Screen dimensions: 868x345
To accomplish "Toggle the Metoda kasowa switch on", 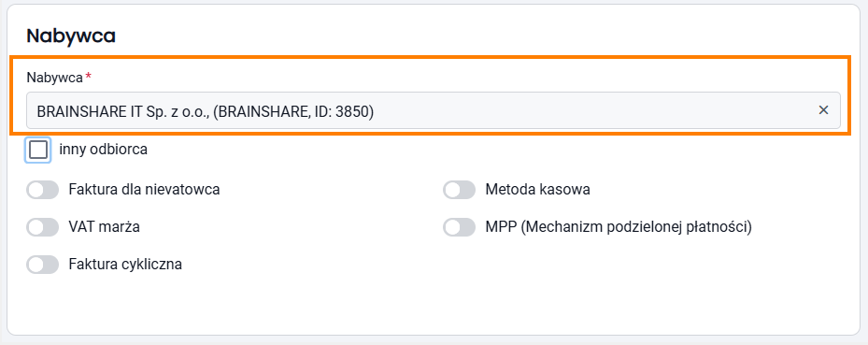I will click(459, 190).
